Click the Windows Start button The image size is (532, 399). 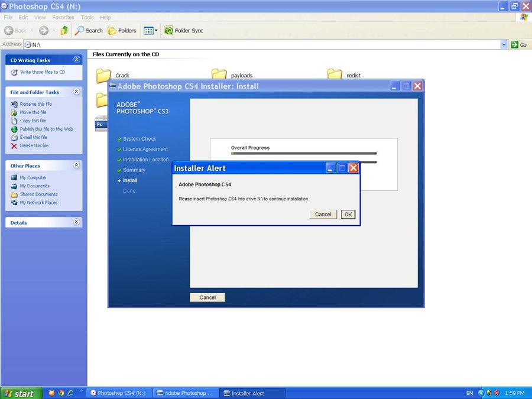click(x=21, y=393)
